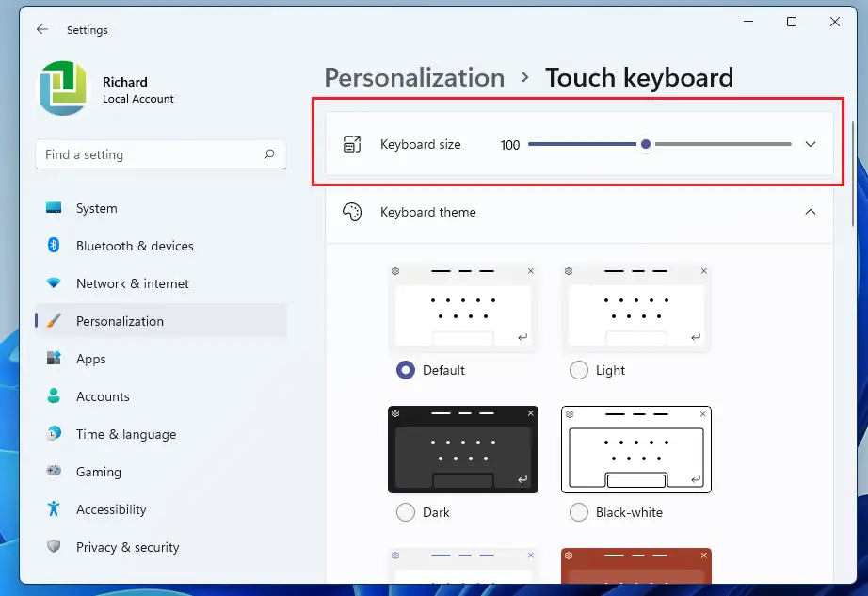Maximize the Settings window
Viewport: 868px width, 596px height.
(792, 22)
